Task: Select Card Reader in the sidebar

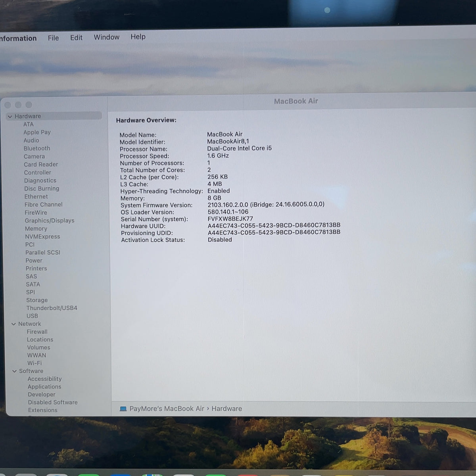Action: 41,164
